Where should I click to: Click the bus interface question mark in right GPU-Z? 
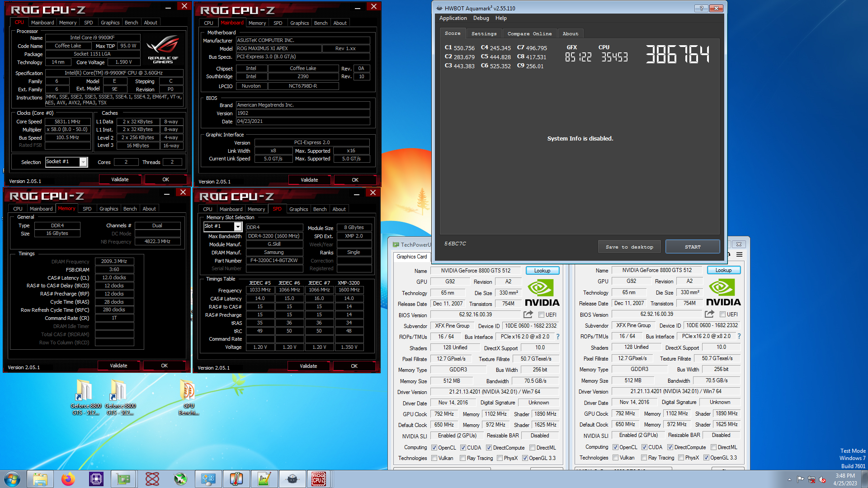[739, 336]
